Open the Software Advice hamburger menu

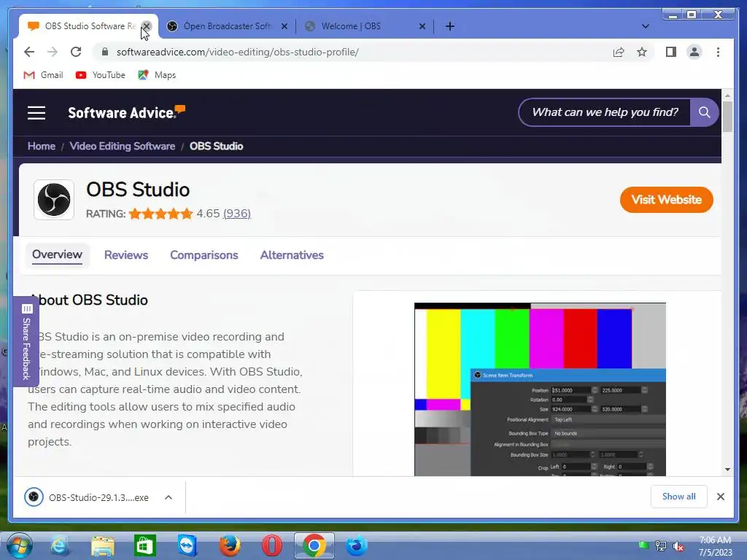(x=36, y=113)
